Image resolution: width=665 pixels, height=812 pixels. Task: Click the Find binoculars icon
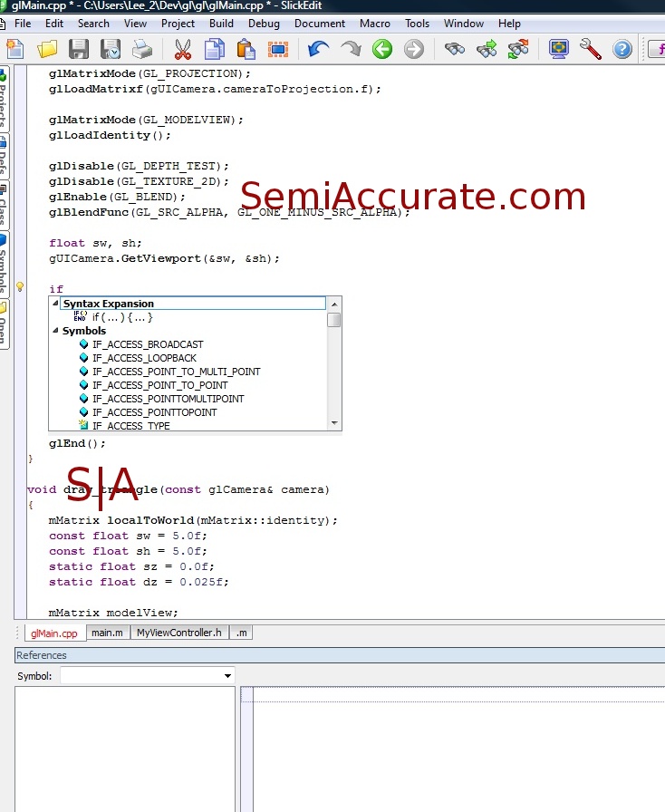[x=455, y=49]
